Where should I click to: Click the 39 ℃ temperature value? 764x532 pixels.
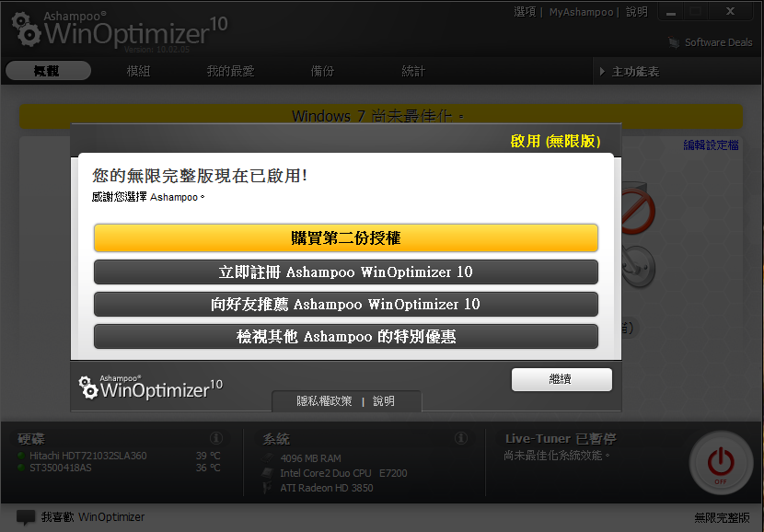[208, 456]
